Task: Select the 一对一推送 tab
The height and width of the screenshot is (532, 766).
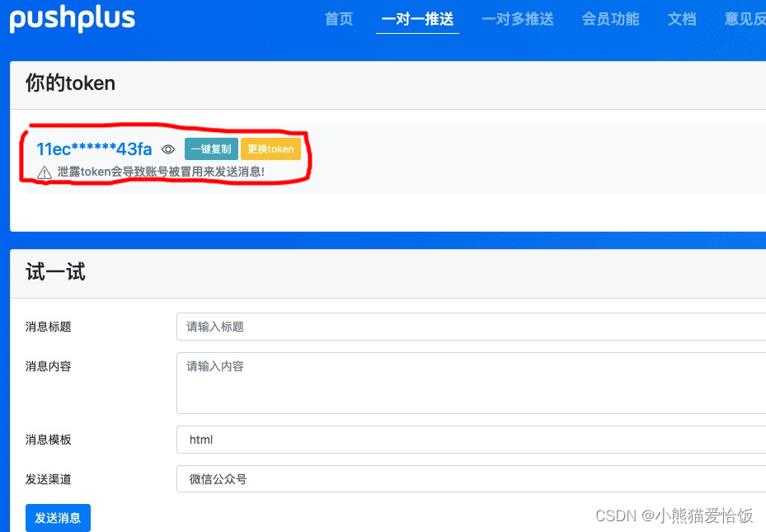Action: click(417, 19)
